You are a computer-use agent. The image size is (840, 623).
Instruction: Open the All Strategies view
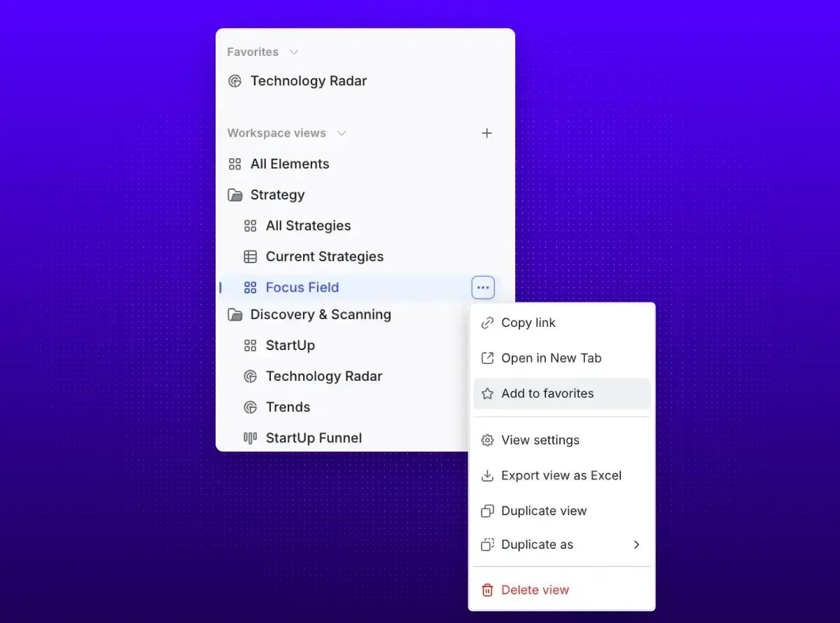[308, 226]
